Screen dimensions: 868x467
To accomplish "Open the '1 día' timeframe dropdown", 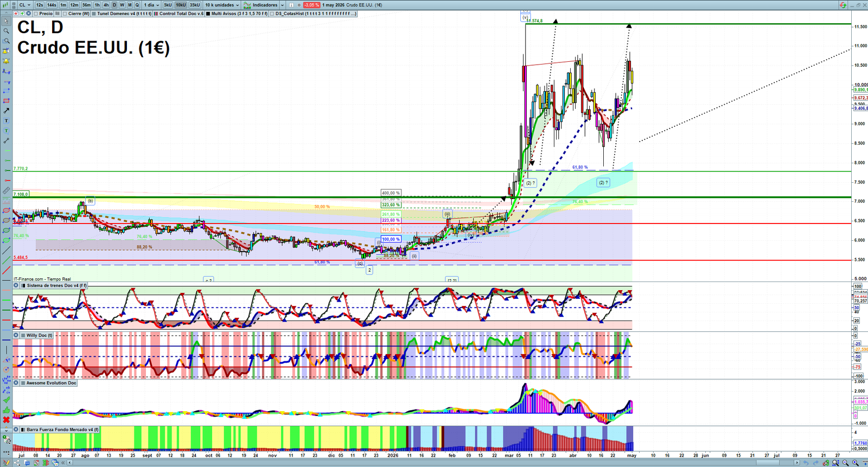I will [x=150, y=5].
